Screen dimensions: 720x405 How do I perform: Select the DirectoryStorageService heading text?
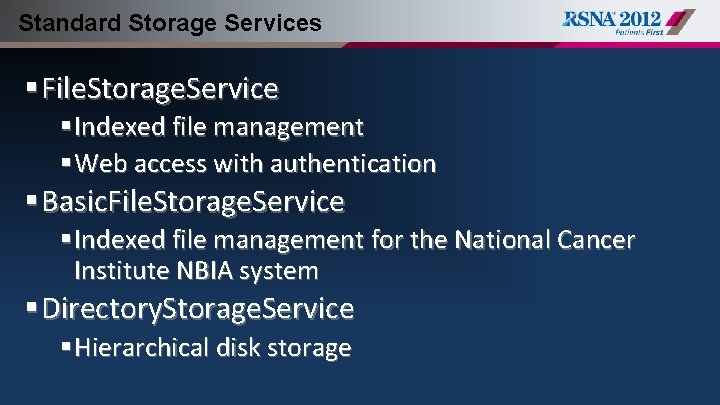tap(198, 309)
